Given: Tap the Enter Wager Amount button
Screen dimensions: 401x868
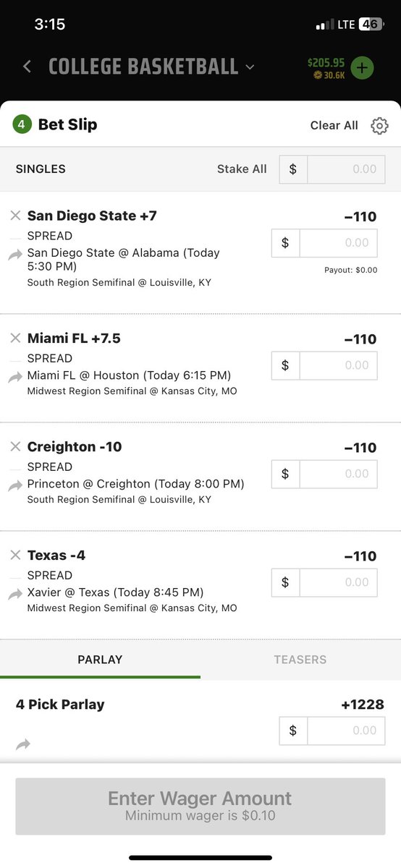Looking at the screenshot, I should [200, 807].
